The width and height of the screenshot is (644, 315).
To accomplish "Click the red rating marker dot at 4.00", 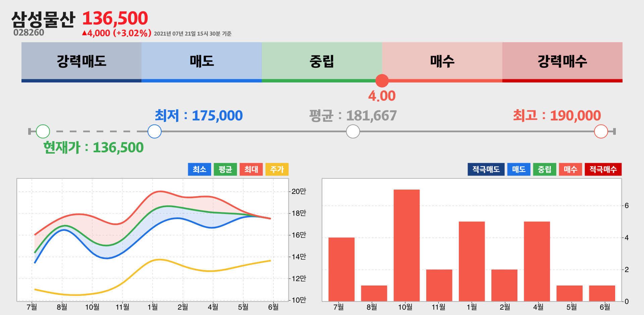I will [382, 81].
